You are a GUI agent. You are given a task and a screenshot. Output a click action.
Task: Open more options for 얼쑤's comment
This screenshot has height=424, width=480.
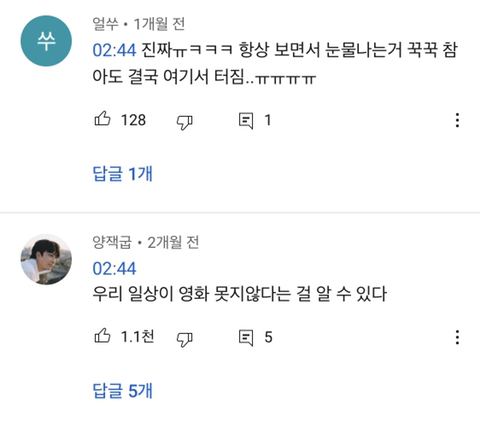click(457, 120)
